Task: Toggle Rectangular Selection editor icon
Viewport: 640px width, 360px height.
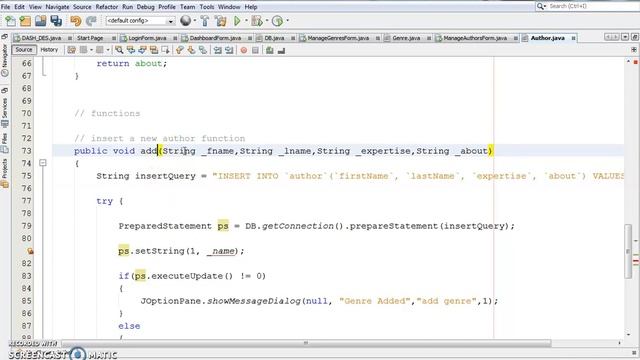Action: [165, 50]
